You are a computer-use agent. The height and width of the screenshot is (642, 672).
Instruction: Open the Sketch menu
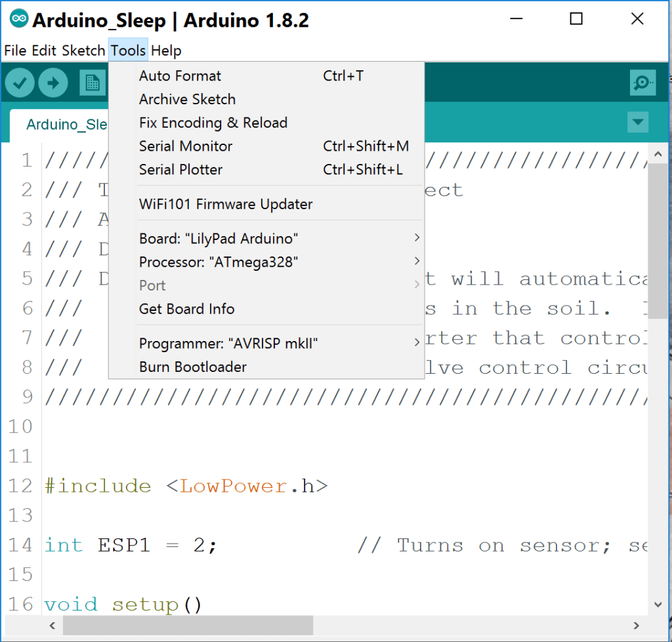(83, 50)
